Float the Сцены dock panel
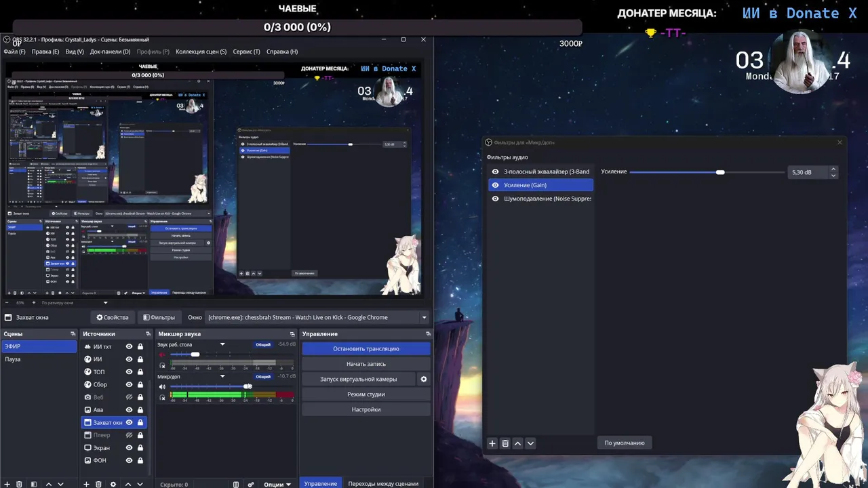 tap(73, 334)
